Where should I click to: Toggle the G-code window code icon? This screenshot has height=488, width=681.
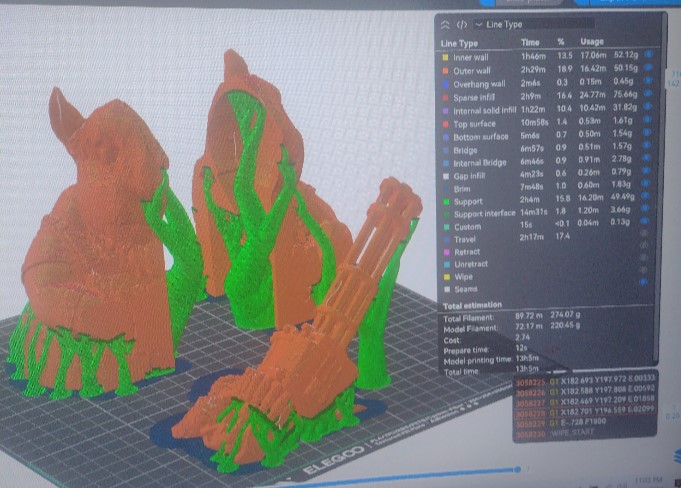462,25
